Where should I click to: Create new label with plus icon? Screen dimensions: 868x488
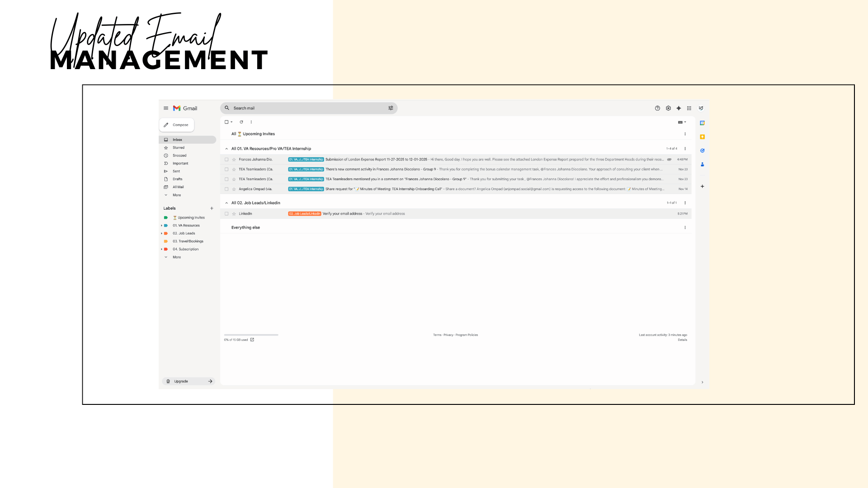[212, 208]
